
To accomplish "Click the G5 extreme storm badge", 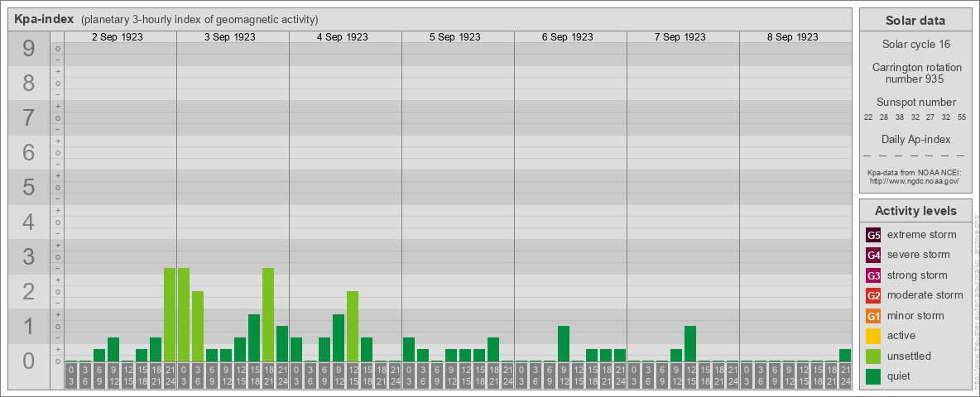I will 873,235.
